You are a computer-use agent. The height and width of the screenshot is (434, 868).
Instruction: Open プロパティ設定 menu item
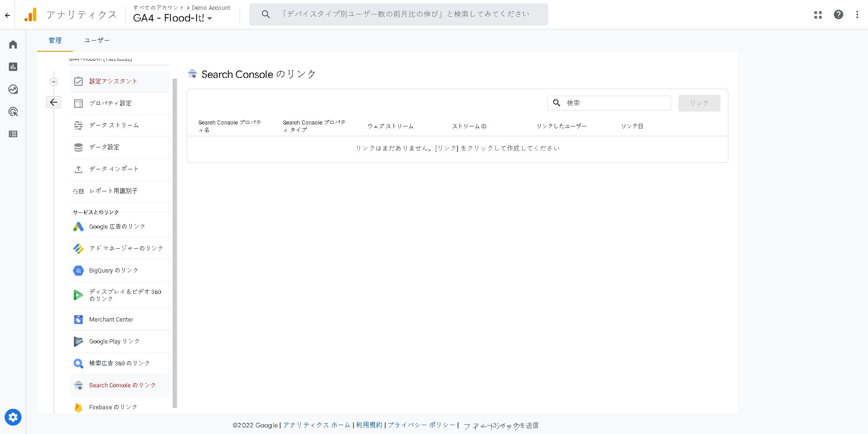(x=120, y=104)
